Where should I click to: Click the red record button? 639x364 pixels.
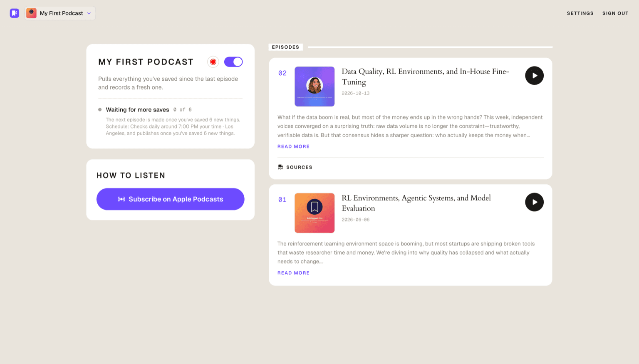[213, 62]
